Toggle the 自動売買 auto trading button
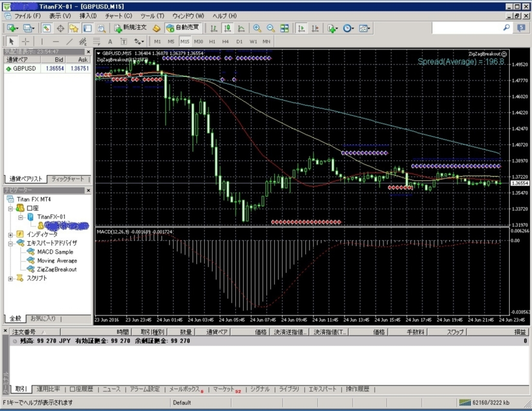 (x=183, y=28)
